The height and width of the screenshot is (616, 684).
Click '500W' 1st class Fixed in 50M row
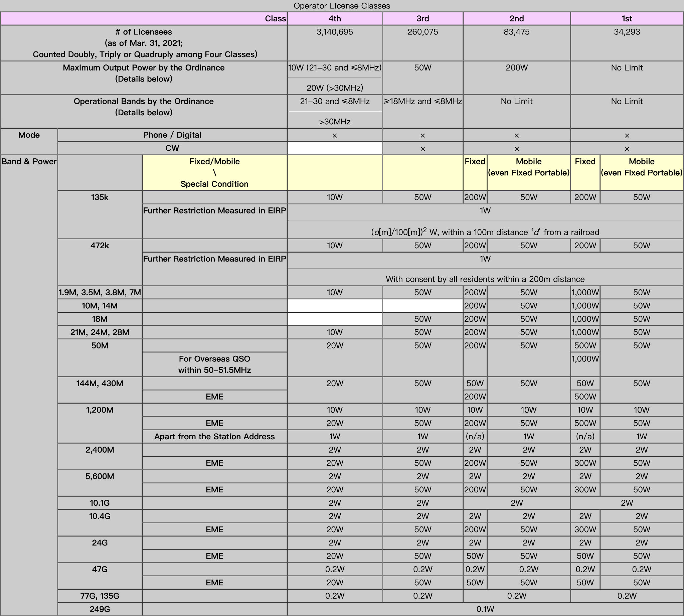click(585, 345)
